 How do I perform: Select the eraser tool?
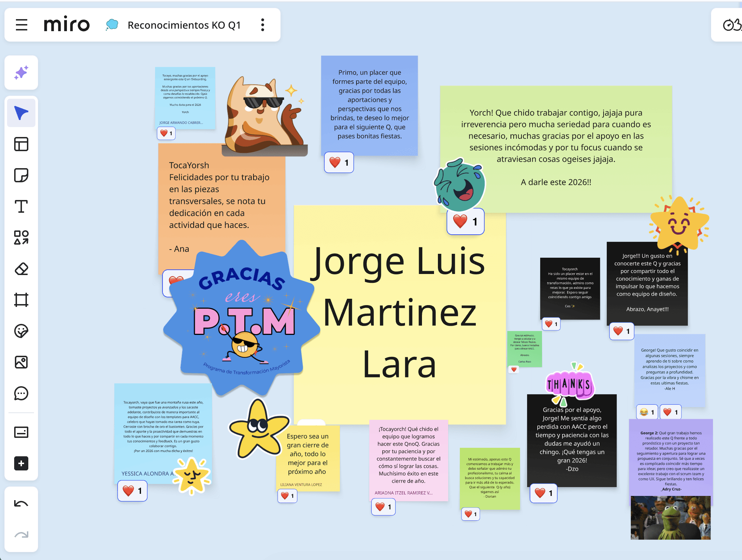tap(21, 269)
